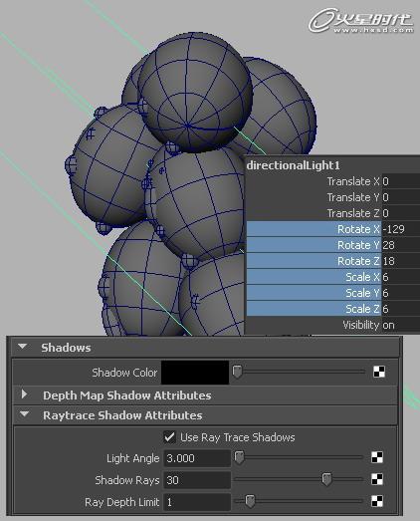
Task: Click the Translate X channel label
Action: point(353,181)
